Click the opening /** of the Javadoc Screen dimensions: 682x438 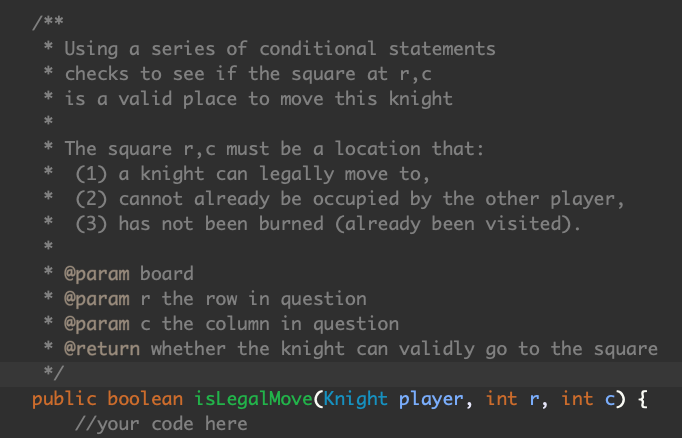48,23
